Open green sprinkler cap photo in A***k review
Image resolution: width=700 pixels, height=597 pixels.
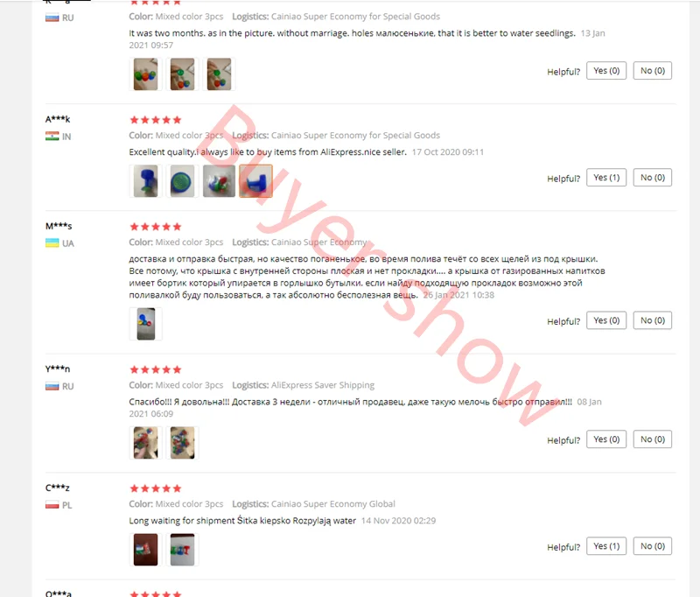(182, 181)
